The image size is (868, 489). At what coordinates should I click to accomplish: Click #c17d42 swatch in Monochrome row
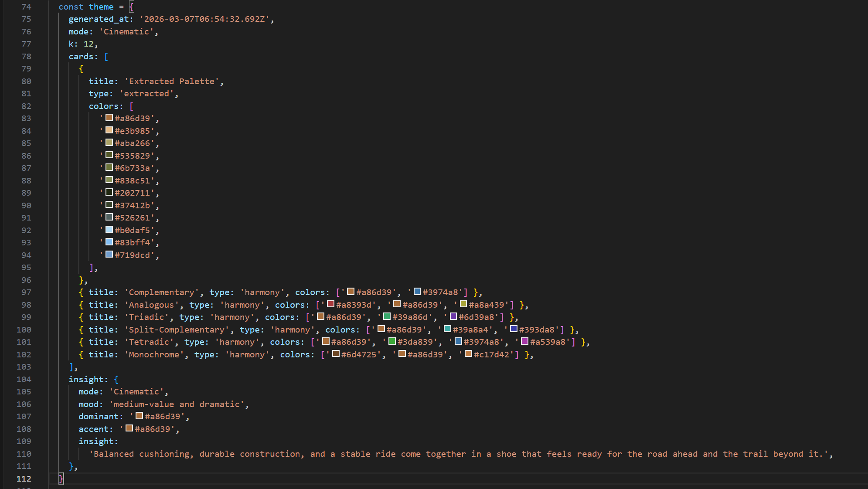pos(469,354)
